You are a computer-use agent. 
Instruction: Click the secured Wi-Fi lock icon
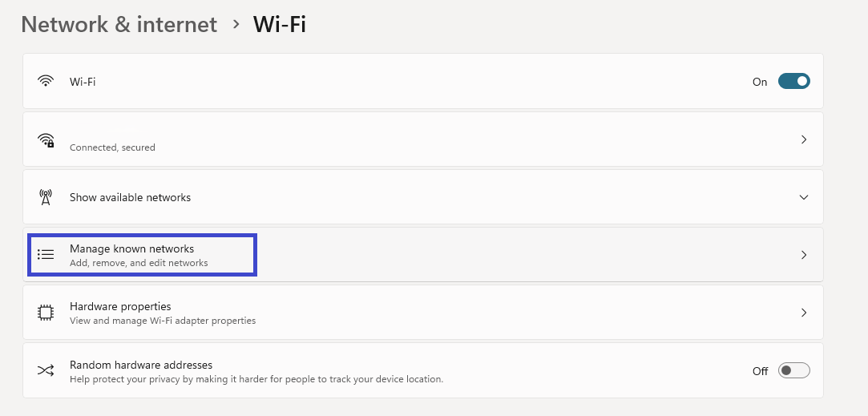click(x=46, y=139)
